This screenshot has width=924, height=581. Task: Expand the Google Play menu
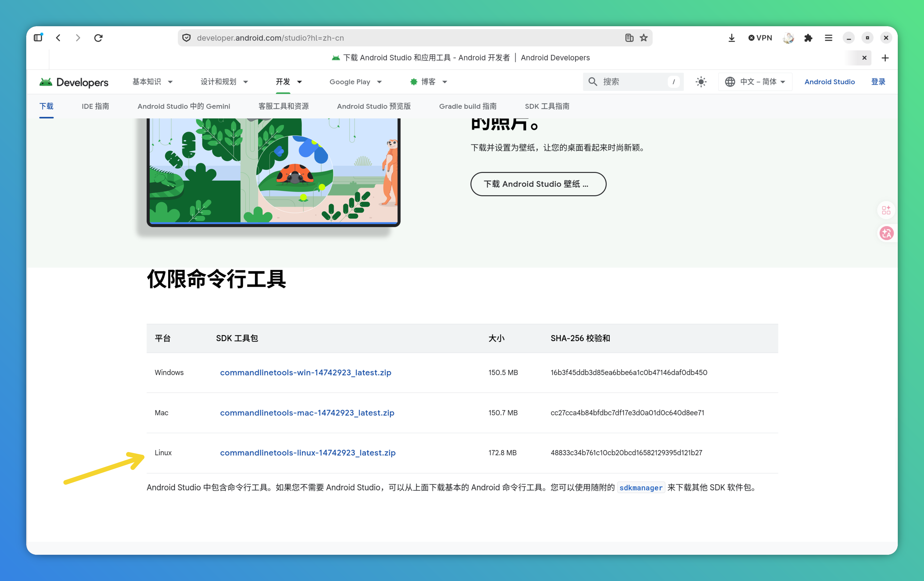click(355, 82)
